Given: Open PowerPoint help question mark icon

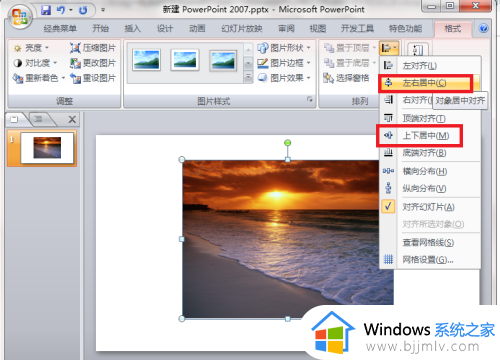Looking at the screenshot, I should click(x=484, y=28).
